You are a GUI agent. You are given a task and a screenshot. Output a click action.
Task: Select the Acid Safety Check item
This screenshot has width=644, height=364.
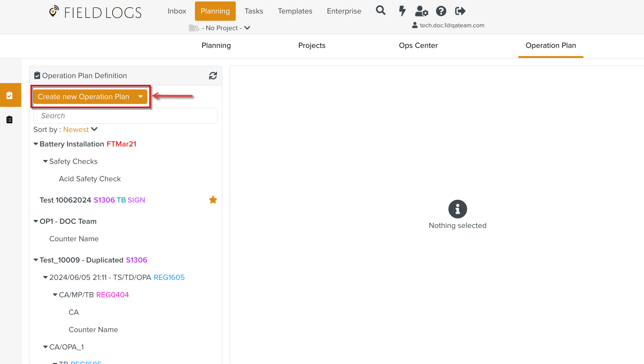click(x=90, y=179)
